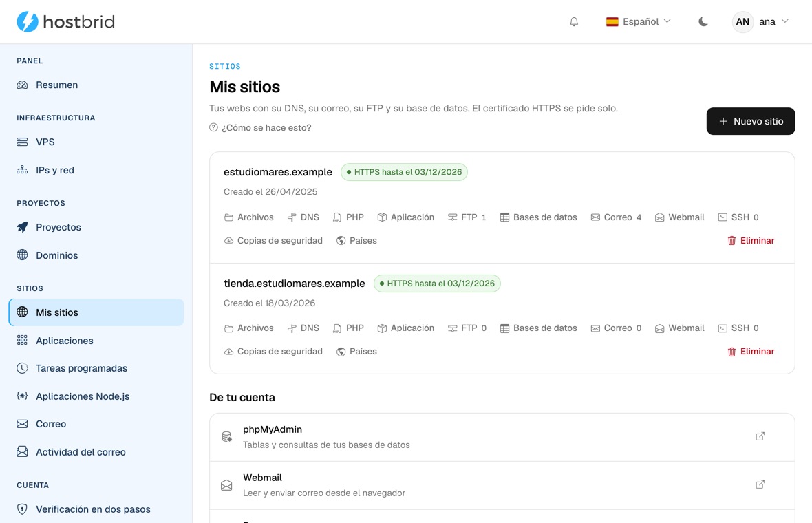Click the Nuevo sitio button

(750, 121)
